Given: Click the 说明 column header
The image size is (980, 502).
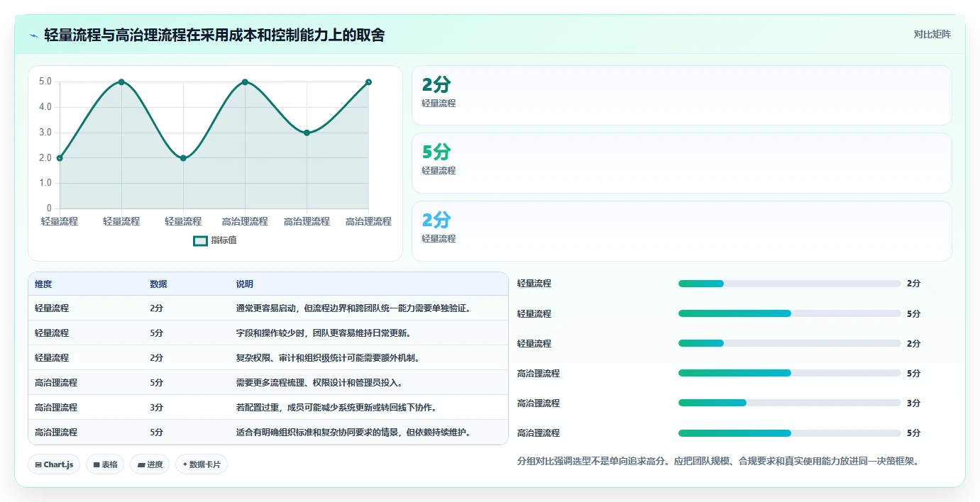Looking at the screenshot, I should pos(245,284).
